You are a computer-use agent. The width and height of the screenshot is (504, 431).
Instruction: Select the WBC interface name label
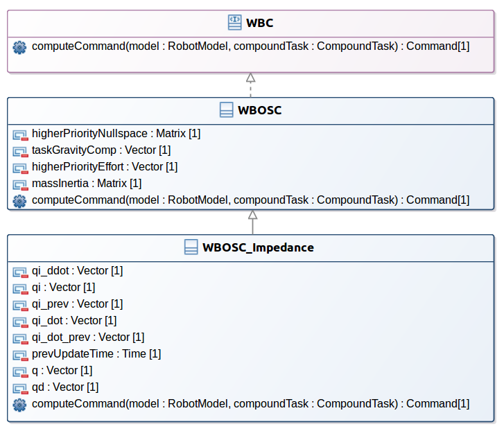[260, 23]
